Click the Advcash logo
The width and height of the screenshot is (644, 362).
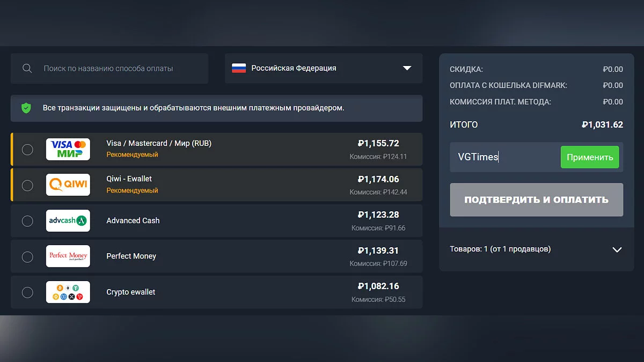point(68,220)
